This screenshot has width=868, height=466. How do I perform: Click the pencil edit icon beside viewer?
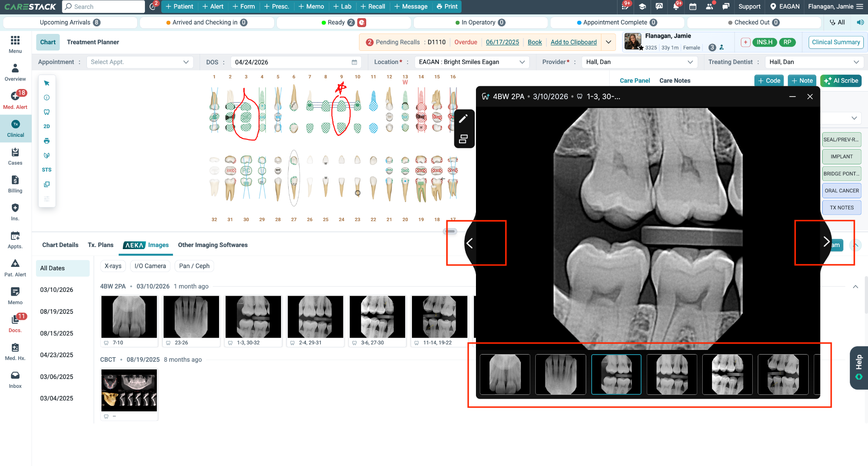(463, 119)
